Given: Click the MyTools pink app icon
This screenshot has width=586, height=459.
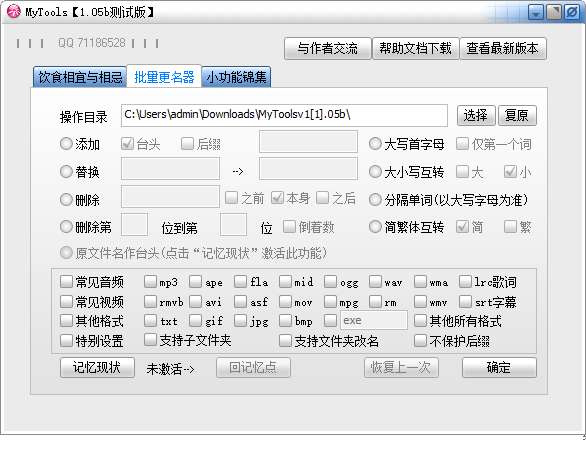Looking at the screenshot, I should pyautogui.click(x=13, y=11).
